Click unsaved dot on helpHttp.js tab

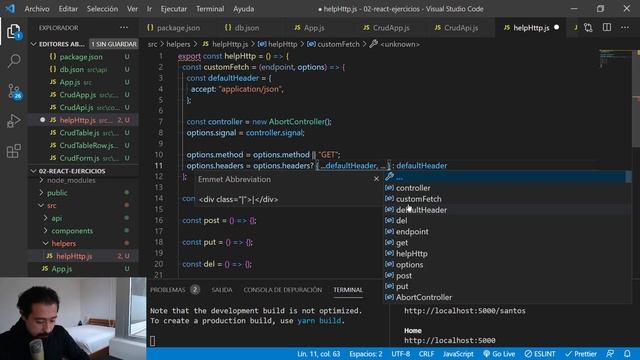click(x=557, y=27)
